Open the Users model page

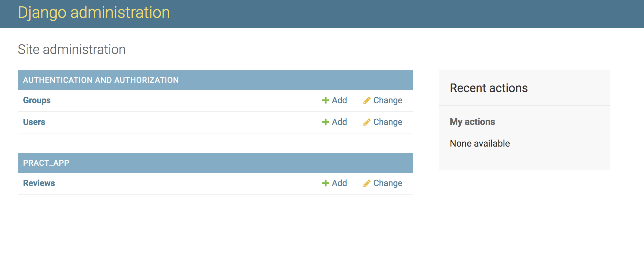point(34,122)
